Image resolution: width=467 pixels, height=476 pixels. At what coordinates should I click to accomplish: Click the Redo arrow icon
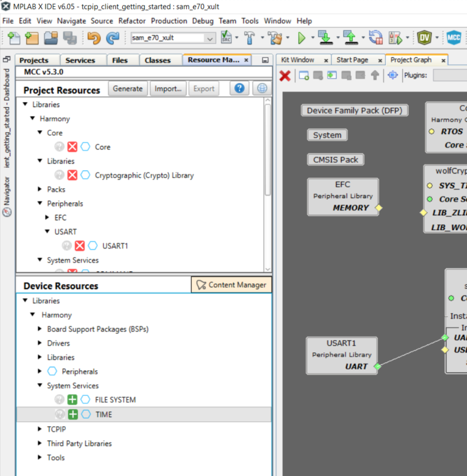[112, 38]
